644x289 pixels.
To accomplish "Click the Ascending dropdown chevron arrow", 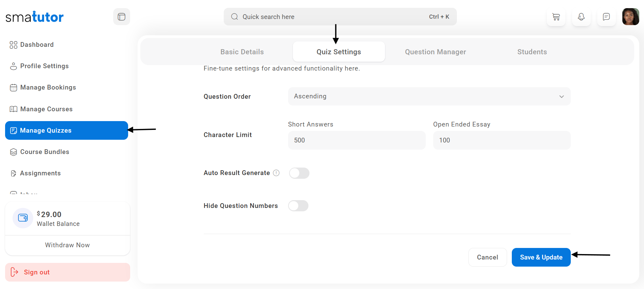I will point(561,97).
